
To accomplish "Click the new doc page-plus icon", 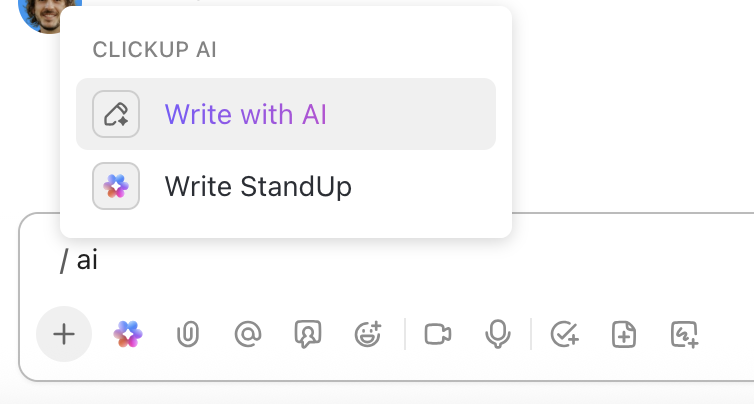I will point(624,334).
